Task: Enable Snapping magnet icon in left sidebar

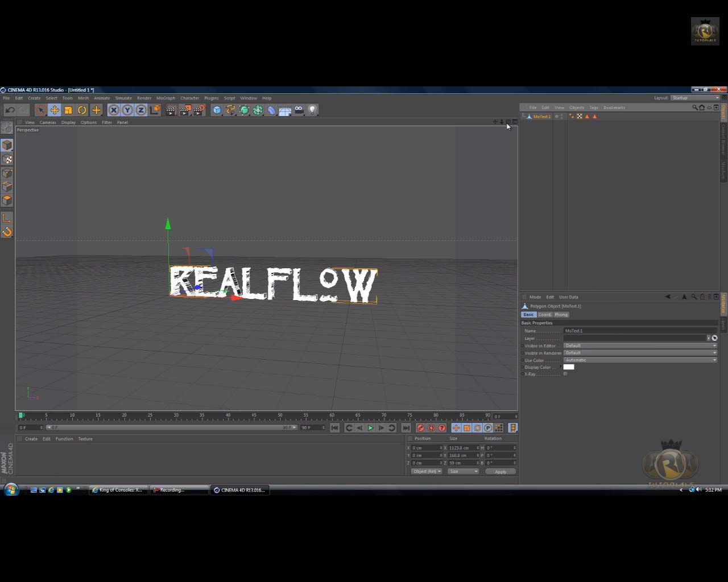Action: (7, 232)
